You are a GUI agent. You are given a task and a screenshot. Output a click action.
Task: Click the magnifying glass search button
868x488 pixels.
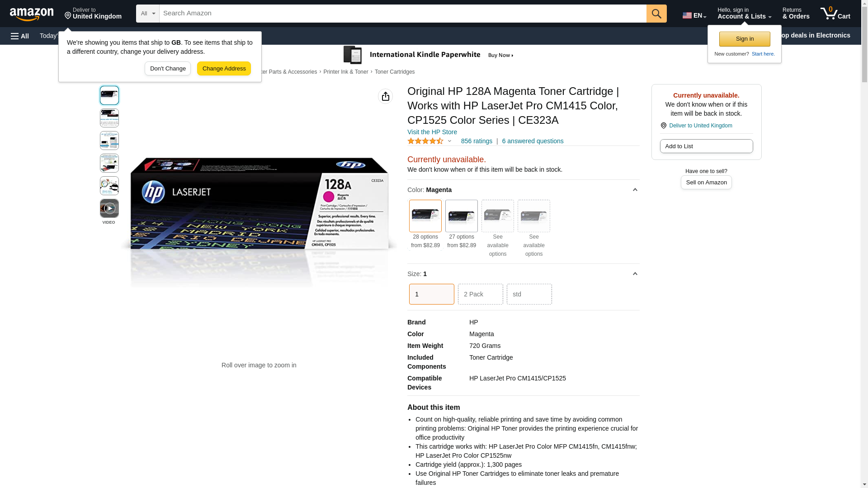tap(656, 14)
